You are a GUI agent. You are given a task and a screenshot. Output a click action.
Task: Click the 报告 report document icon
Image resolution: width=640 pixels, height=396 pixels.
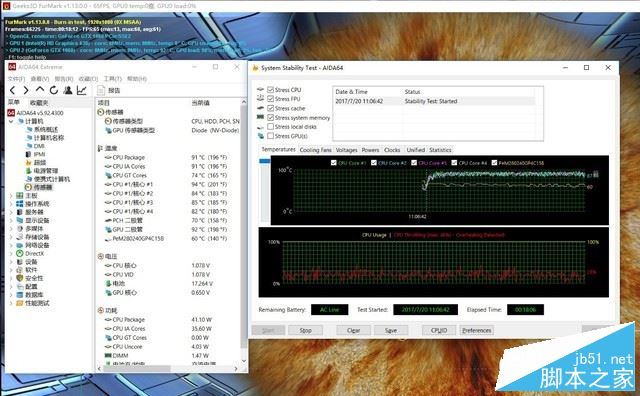[101, 91]
